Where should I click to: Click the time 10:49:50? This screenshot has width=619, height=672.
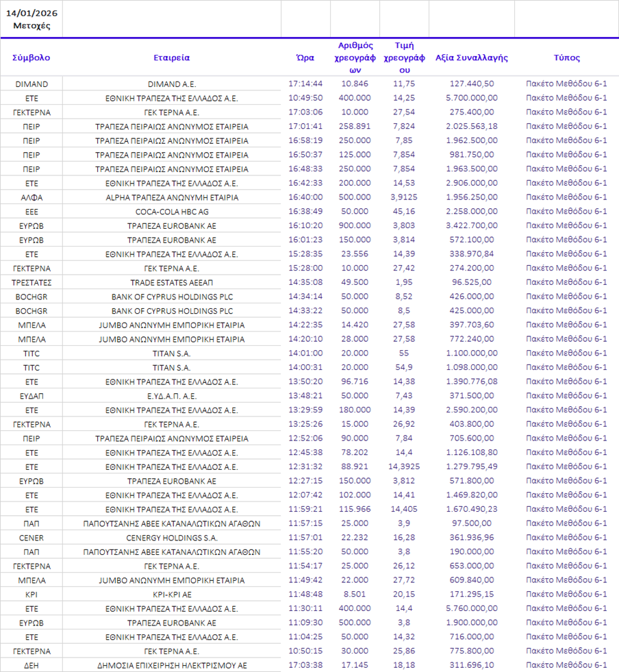305,98
